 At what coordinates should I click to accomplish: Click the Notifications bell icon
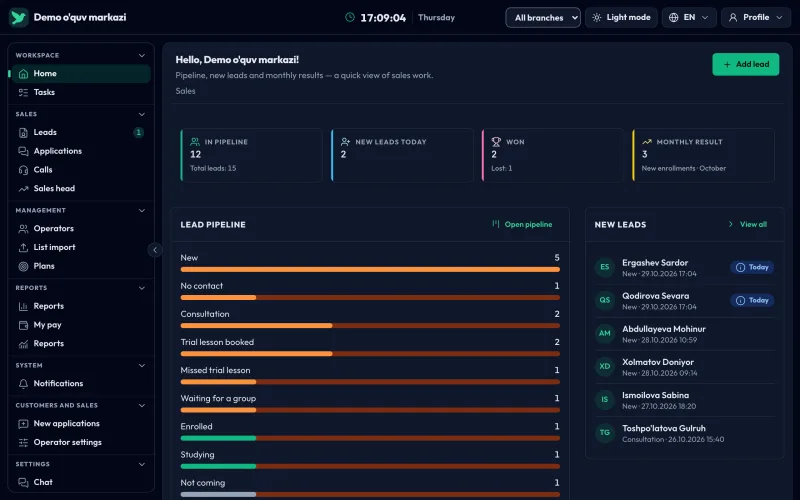tap(23, 384)
